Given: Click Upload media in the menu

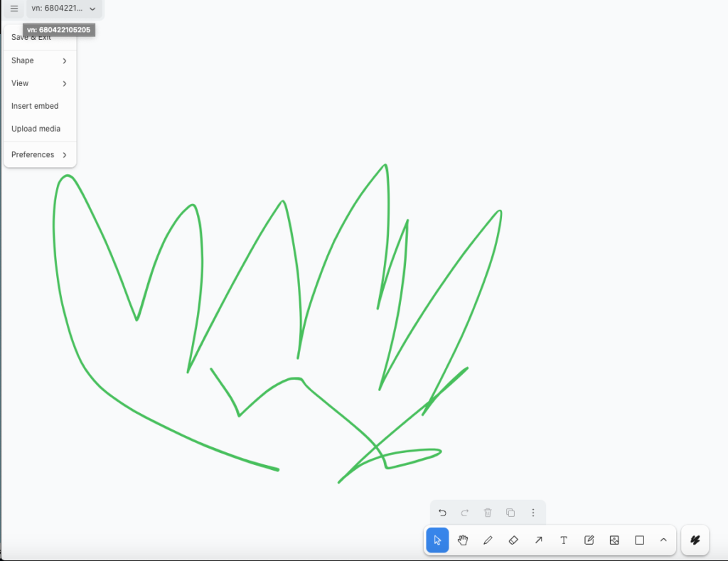Looking at the screenshot, I should point(36,129).
